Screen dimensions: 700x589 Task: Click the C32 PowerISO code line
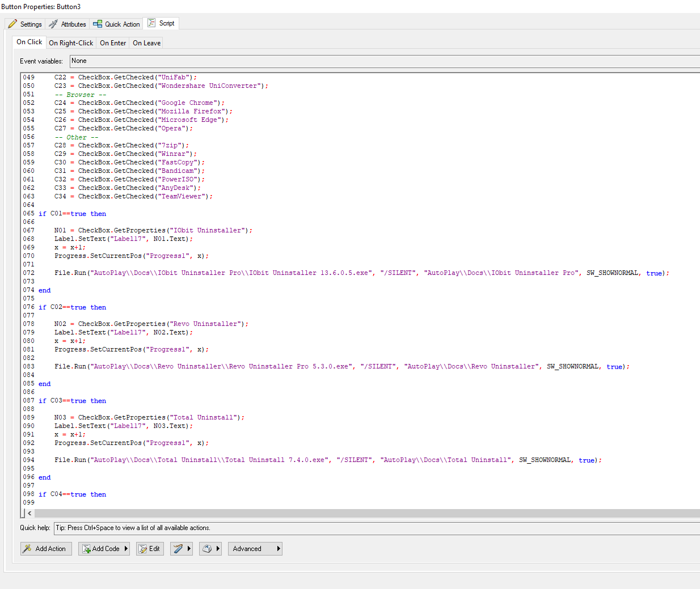pyautogui.click(x=129, y=180)
